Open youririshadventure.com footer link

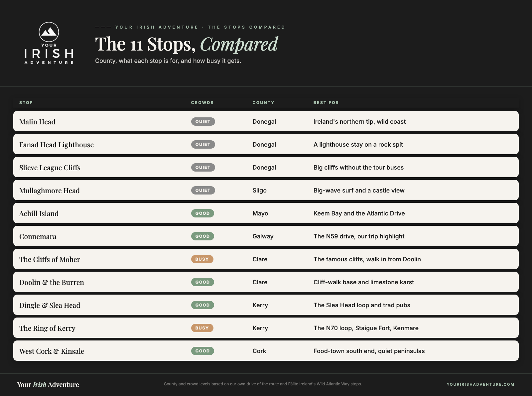[x=480, y=384]
